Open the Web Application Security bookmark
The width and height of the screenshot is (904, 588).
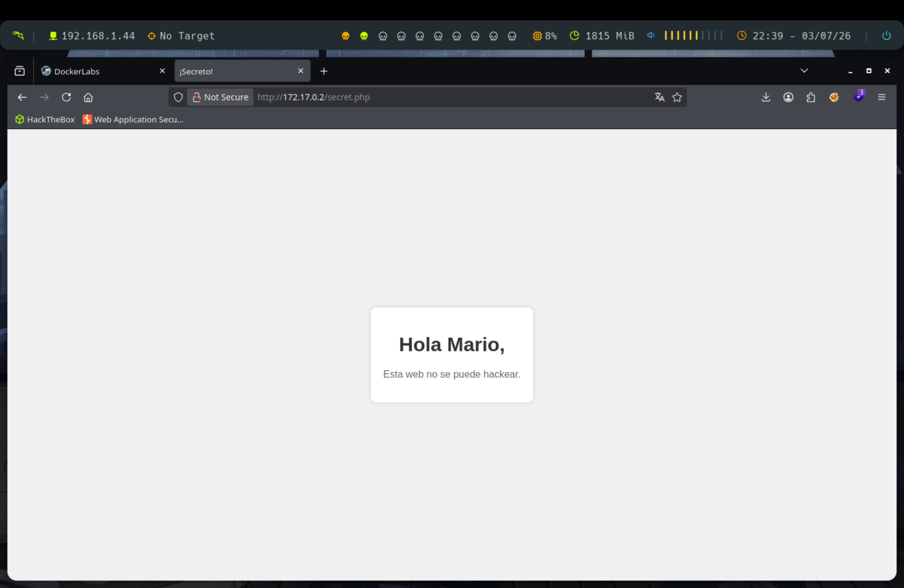point(133,119)
